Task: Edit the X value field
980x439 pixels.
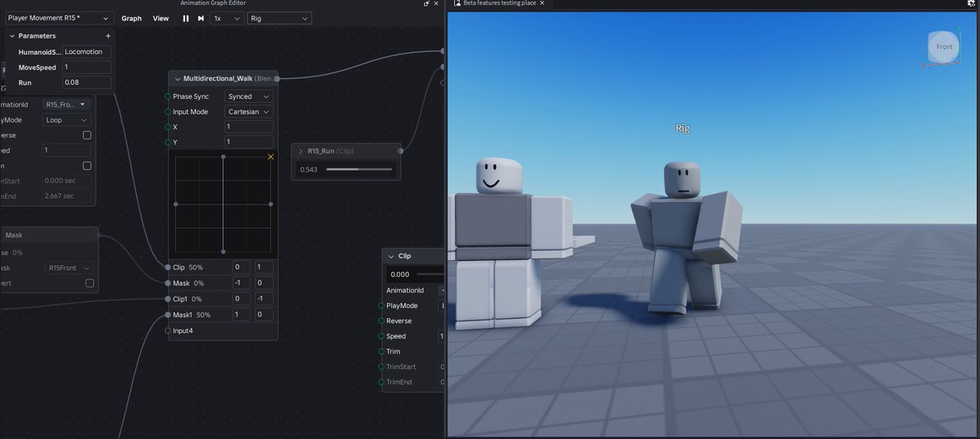Action: pos(249,128)
